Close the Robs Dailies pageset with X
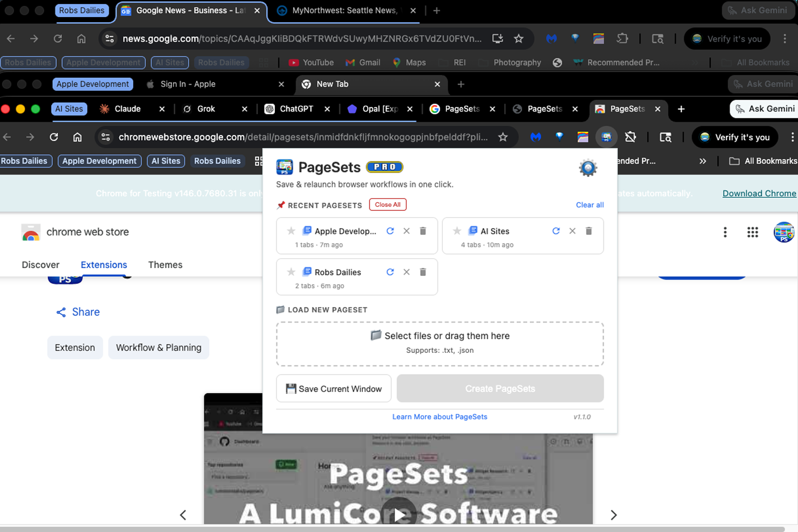 click(x=407, y=272)
